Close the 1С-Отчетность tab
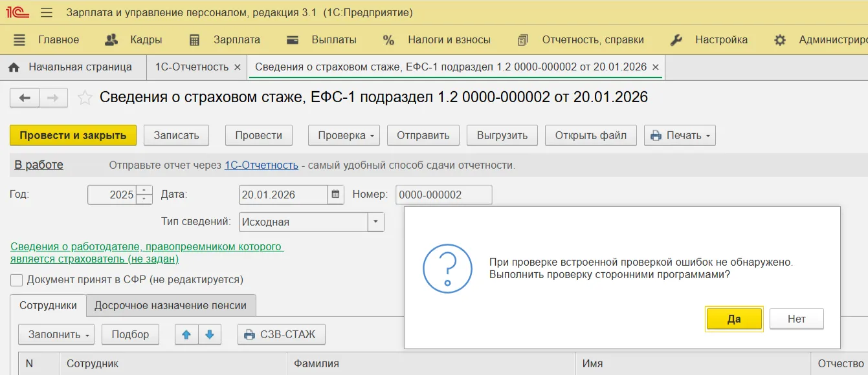Screen dimensions: 868x375 click(x=237, y=67)
